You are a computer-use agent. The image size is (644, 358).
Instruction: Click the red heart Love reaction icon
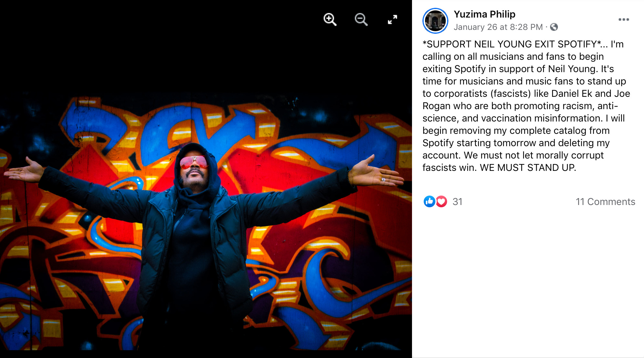pos(441,201)
